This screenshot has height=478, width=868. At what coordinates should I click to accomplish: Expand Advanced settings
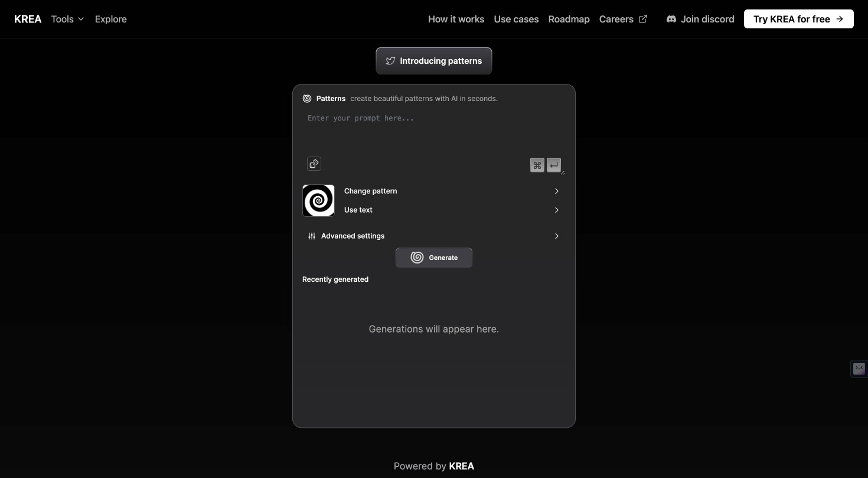[x=434, y=236]
